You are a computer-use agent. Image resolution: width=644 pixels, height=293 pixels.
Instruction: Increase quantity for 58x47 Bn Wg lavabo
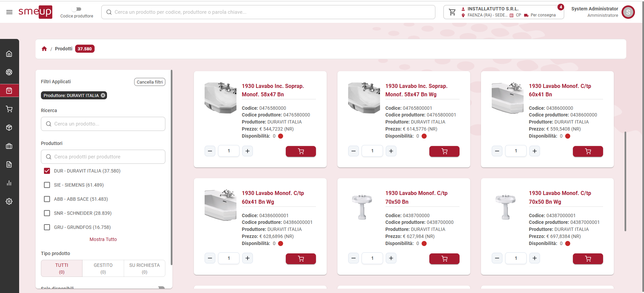391,151
